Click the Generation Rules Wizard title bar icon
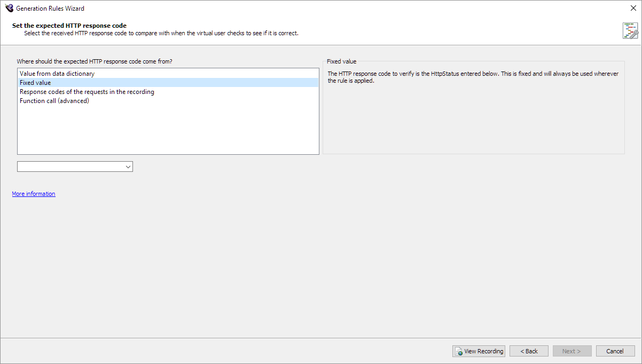Screen dimensions: 642x364 tap(9, 8)
